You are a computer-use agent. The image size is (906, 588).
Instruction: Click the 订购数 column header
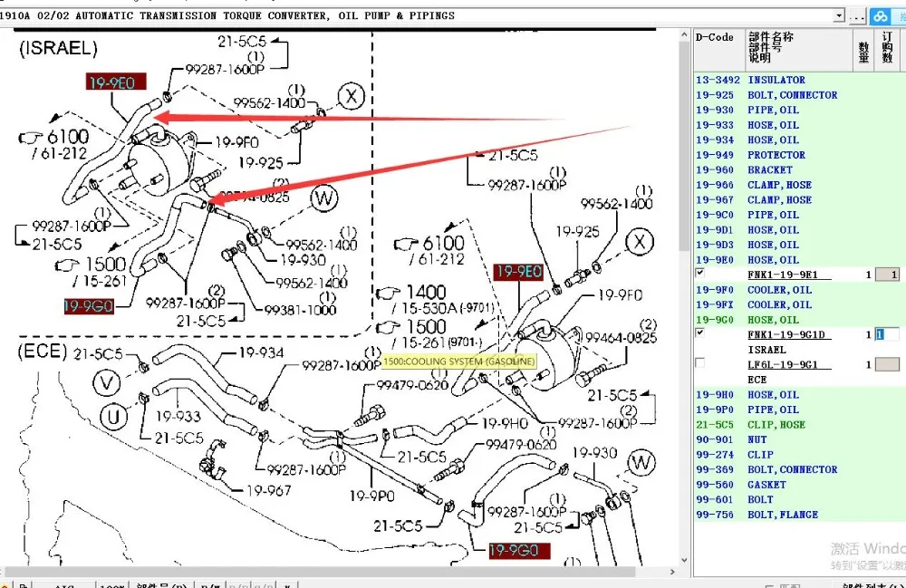[x=887, y=48]
